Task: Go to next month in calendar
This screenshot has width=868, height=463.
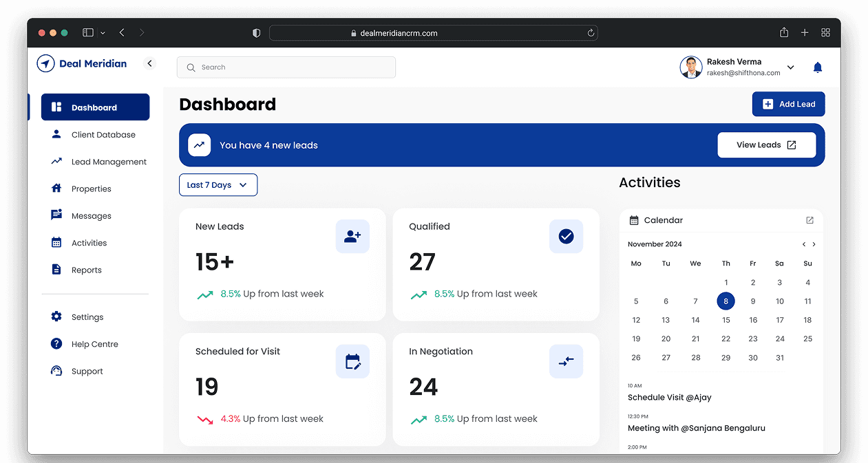Action: pyautogui.click(x=814, y=244)
